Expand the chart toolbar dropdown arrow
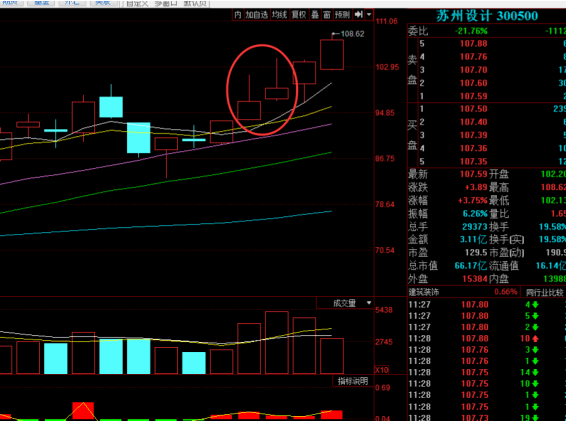 [369, 15]
